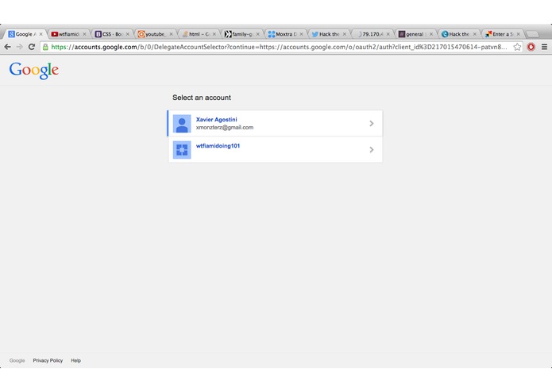Open the red Opera-style extension icon
The height and width of the screenshot is (392, 552).
[x=531, y=47]
